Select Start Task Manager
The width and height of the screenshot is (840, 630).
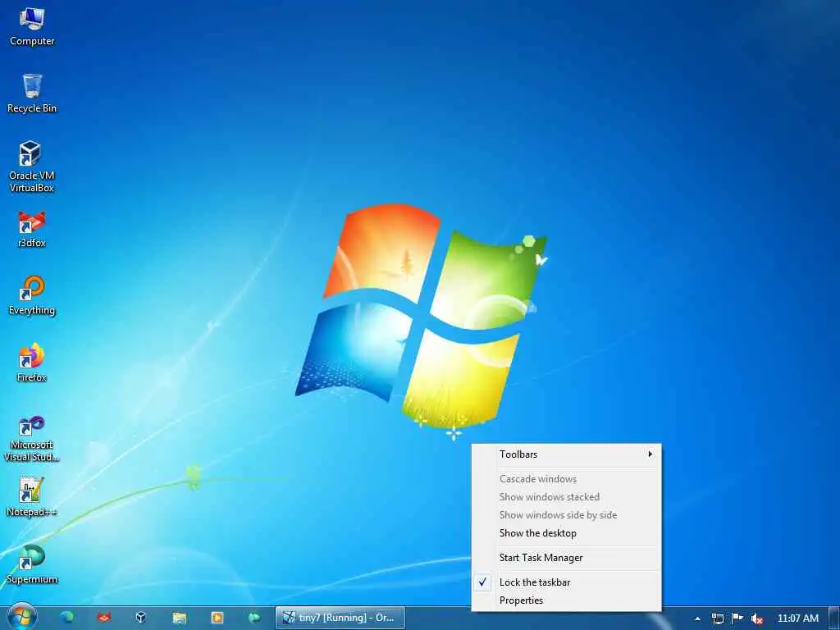pos(566,558)
